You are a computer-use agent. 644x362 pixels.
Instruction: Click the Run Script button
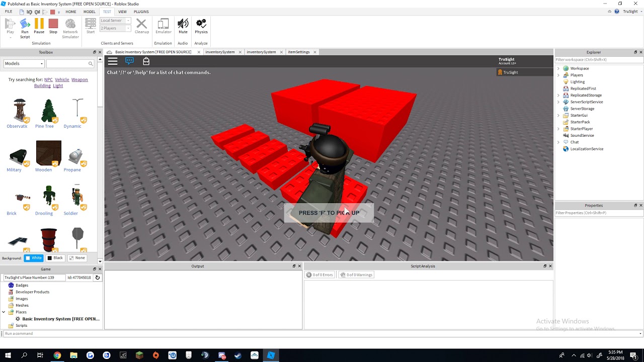tap(25, 28)
